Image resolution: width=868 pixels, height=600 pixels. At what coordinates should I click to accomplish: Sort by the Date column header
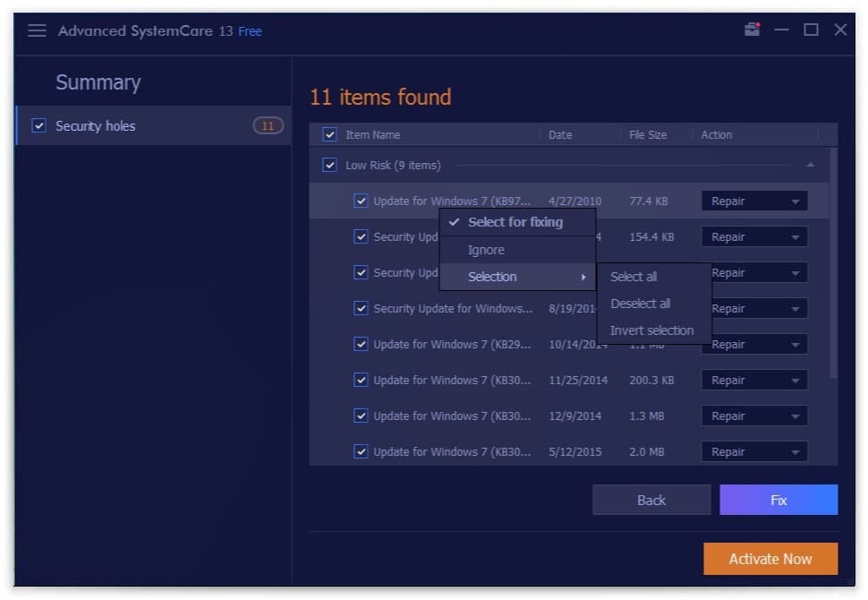pos(560,134)
